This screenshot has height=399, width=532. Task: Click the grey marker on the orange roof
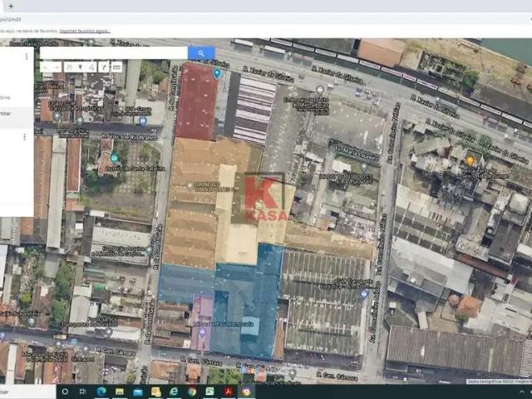pos(190,185)
